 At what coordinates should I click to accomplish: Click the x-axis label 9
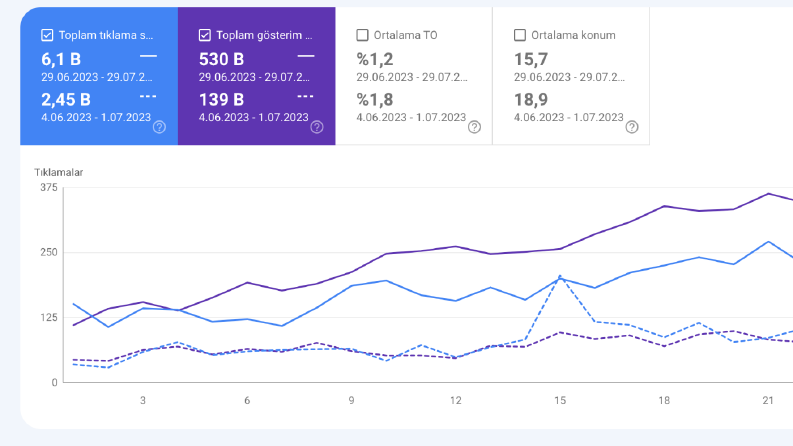[351, 400]
